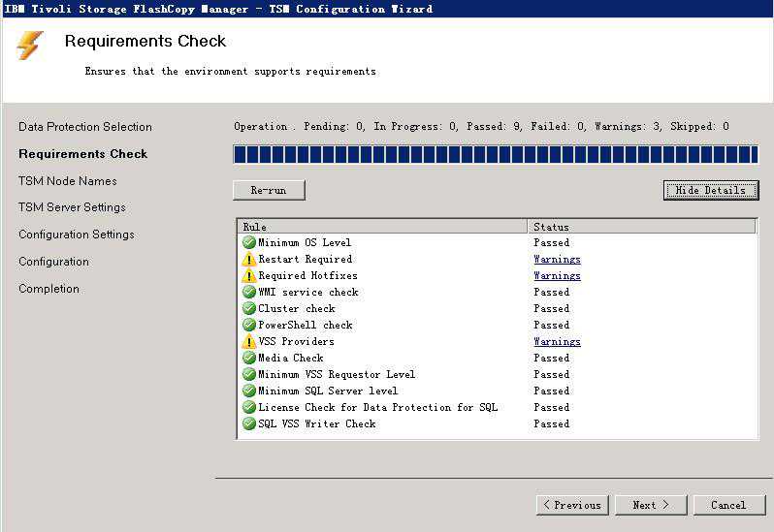Go to Data Protection Selection step
774x532 pixels.
tap(85, 127)
